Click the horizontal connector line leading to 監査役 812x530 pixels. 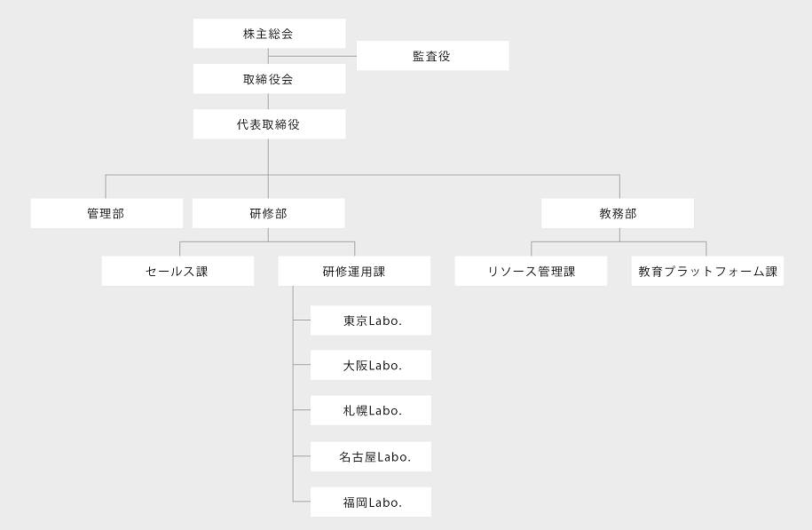pyautogui.click(x=312, y=56)
